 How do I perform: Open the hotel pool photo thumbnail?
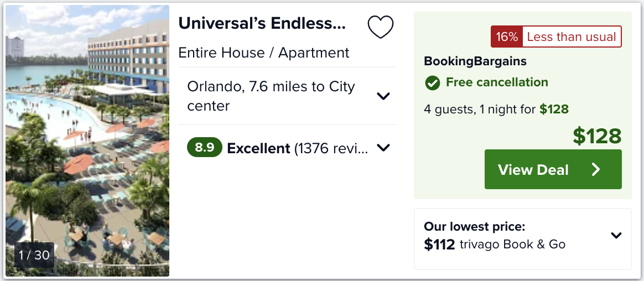tap(87, 140)
